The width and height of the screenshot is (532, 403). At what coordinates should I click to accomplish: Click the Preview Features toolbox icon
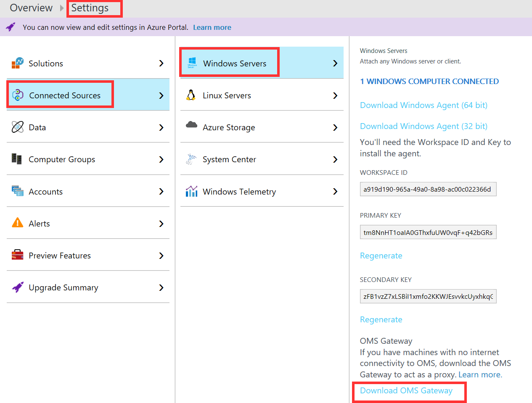pyautogui.click(x=18, y=255)
